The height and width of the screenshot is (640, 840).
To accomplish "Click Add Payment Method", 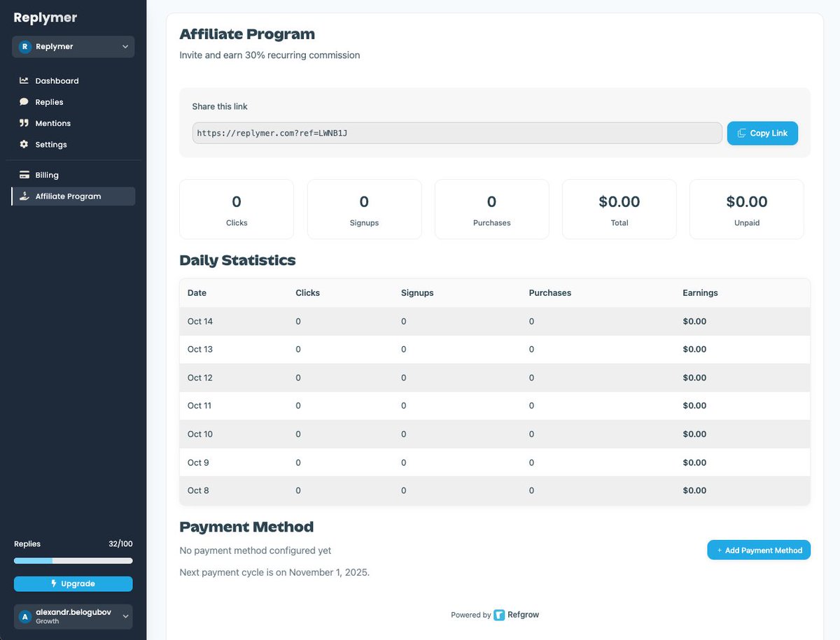I will click(759, 550).
